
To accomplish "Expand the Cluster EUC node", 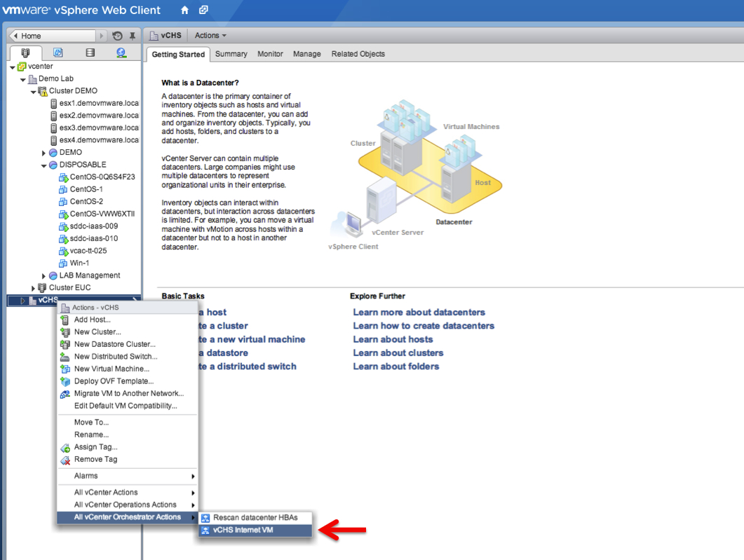I will click(x=33, y=288).
